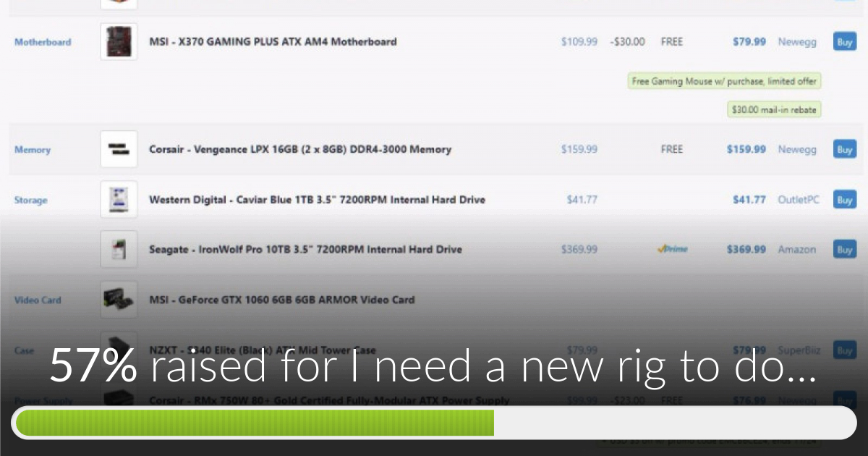This screenshot has height=456, width=868.
Task: Click FREE shipping on the motherboard row
Action: pyautogui.click(x=671, y=42)
